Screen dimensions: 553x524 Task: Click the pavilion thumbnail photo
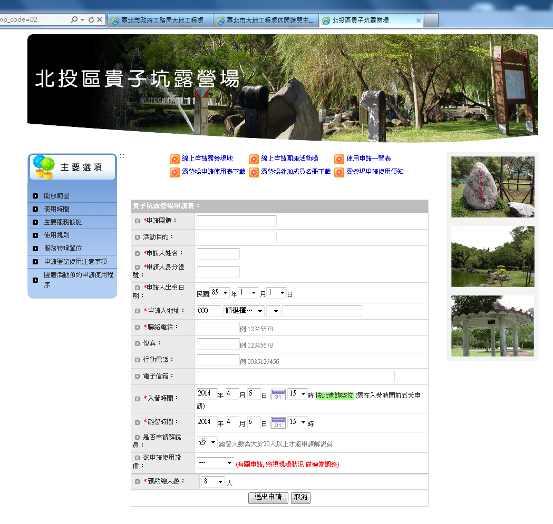click(x=493, y=326)
